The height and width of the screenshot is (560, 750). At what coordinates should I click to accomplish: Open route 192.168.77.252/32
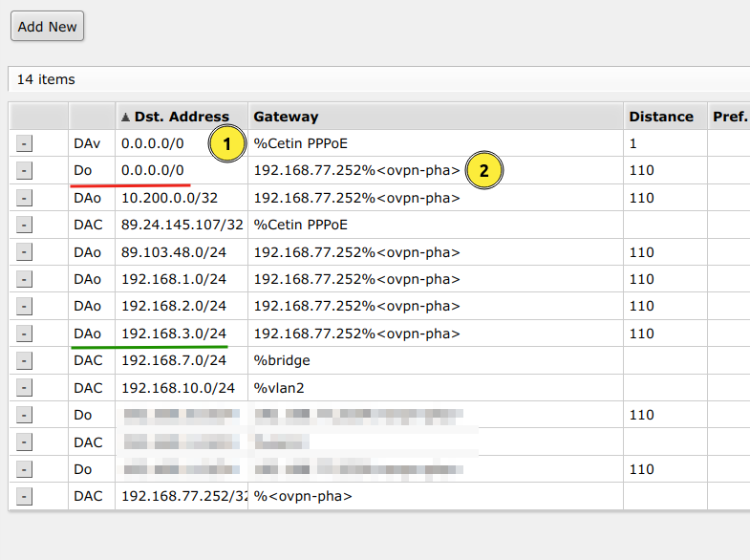click(184, 496)
